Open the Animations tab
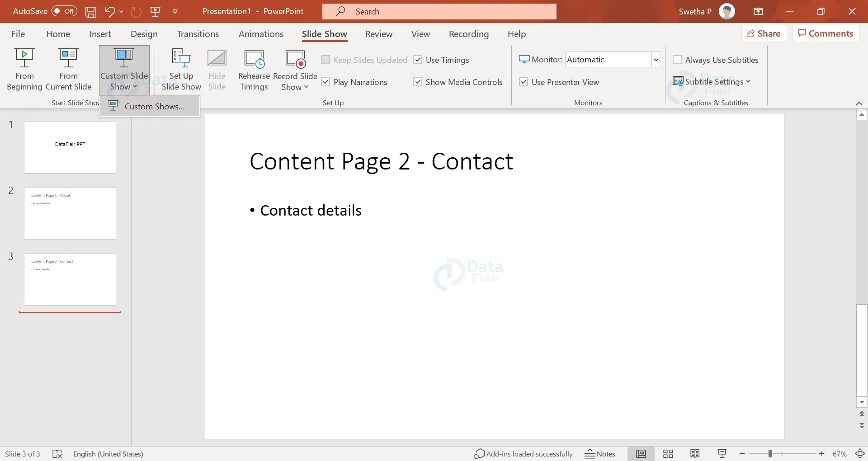This screenshot has width=868, height=461. [261, 34]
